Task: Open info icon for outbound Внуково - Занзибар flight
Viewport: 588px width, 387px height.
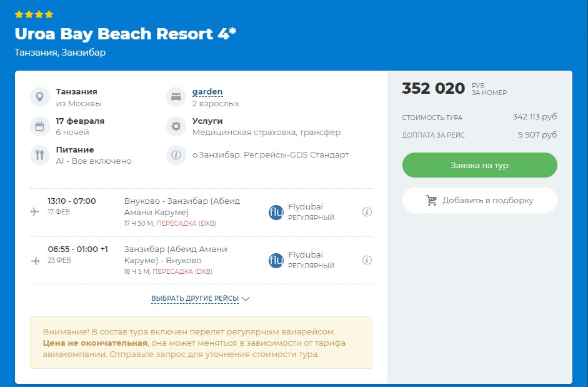Action: [x=367, y=212]
